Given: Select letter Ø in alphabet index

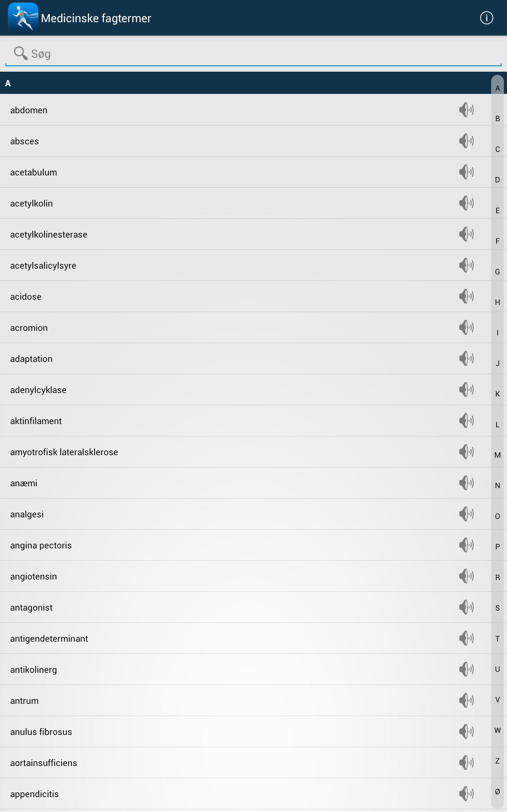Looking at the screenshot, I should pos(497,791).
